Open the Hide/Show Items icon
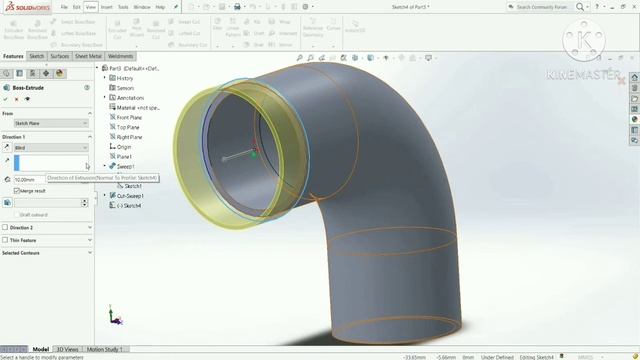The image size is (640, 360). pos(386,58)
